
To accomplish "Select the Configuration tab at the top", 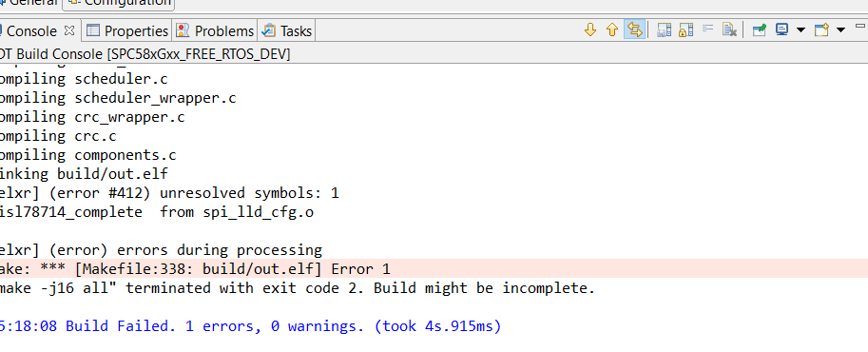I will pos(119,3).
